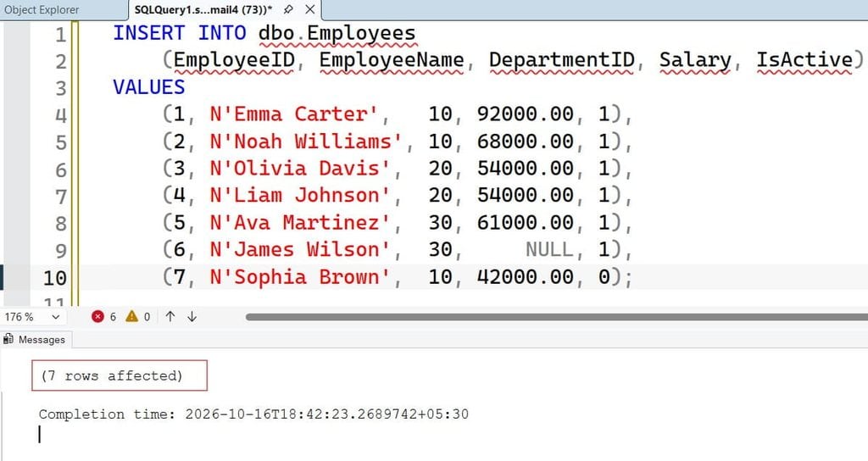868x461 pixels.
Task: Click the Completion time message line
Action: 253,414
